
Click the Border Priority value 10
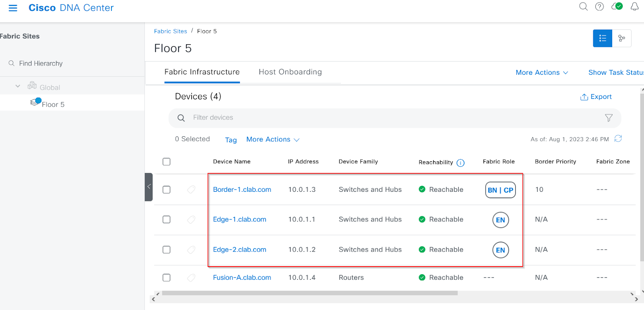[539, 189]
